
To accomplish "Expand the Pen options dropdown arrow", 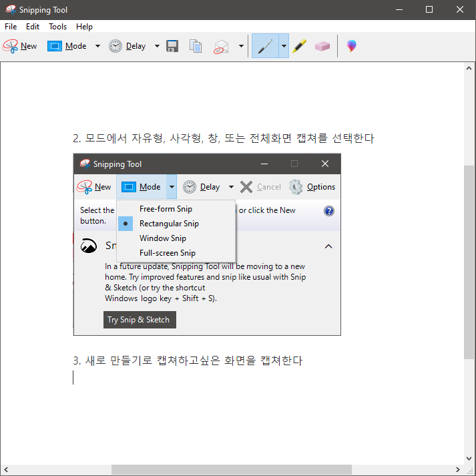I will [284, 46].
